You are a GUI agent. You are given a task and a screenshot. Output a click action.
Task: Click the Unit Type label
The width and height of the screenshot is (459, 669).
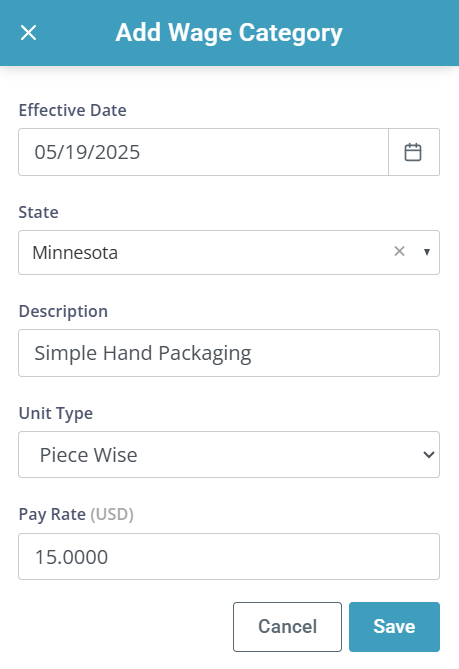(x=56, y=413)
